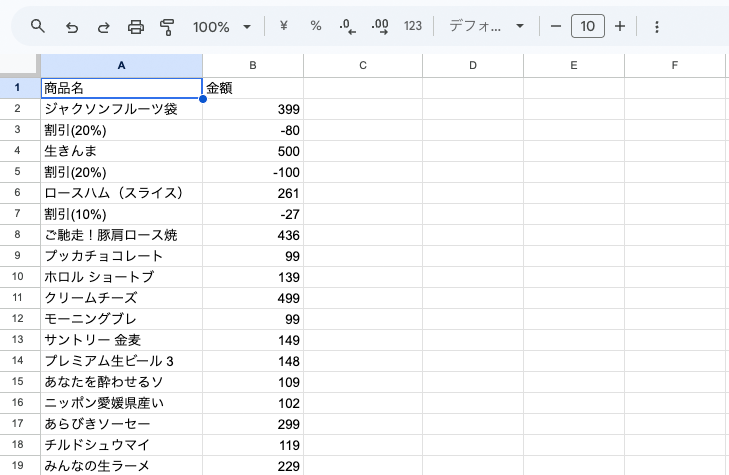This screenshot has height=475, width=729.
Task: Click cell クリームチーズ
Action: 121,298
